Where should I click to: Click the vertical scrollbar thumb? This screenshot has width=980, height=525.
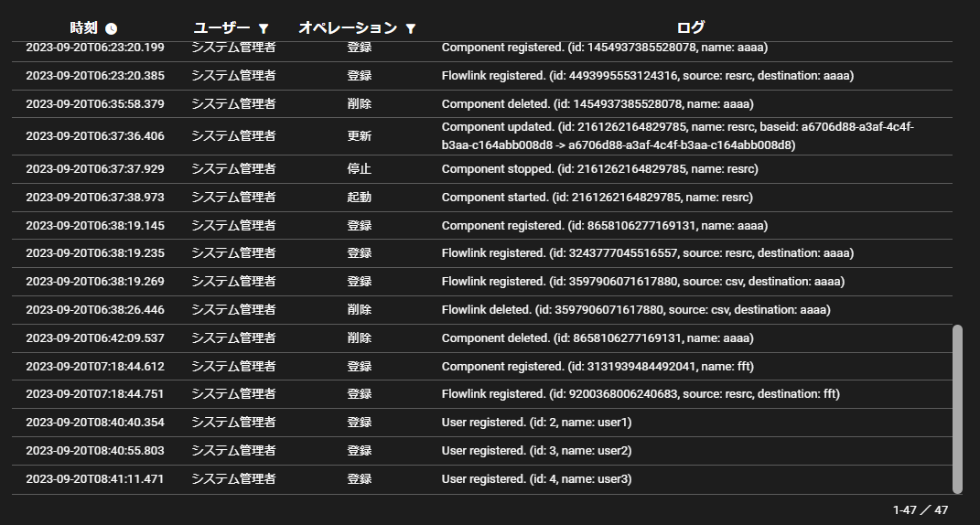coord(957,408)
